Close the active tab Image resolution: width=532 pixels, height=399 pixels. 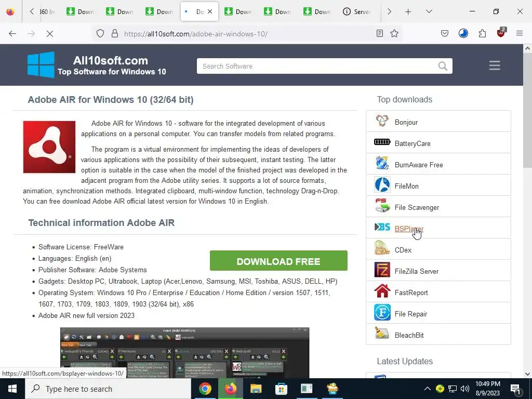pos(210,11)
